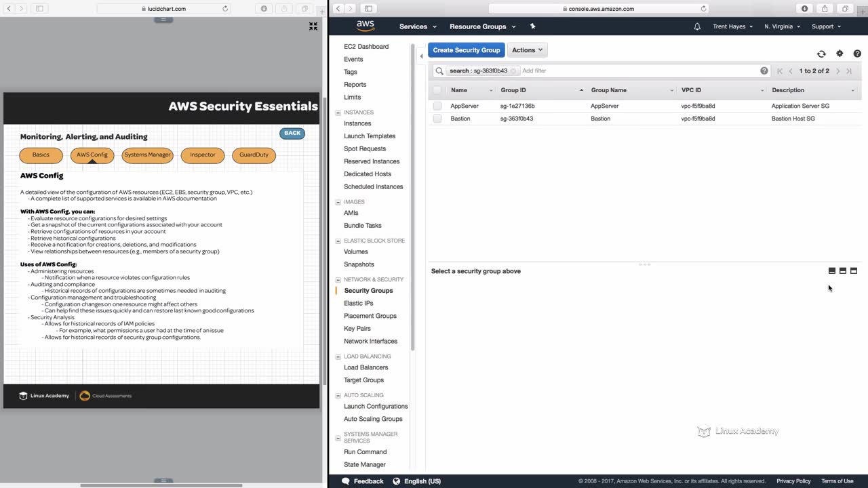Viewport: 868px width, 488px height.
Task: Change language via English (US)
Action: (x=422, y=481)
